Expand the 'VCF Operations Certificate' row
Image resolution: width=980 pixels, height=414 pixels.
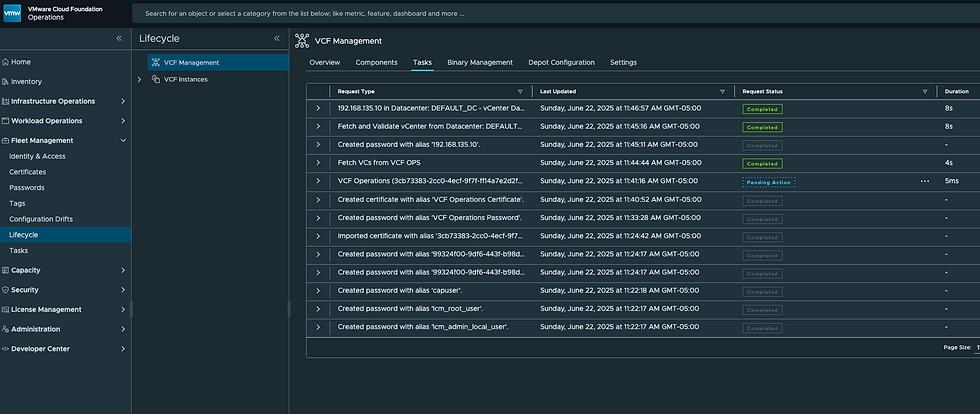pyautogui.click(x=318, y=199)
